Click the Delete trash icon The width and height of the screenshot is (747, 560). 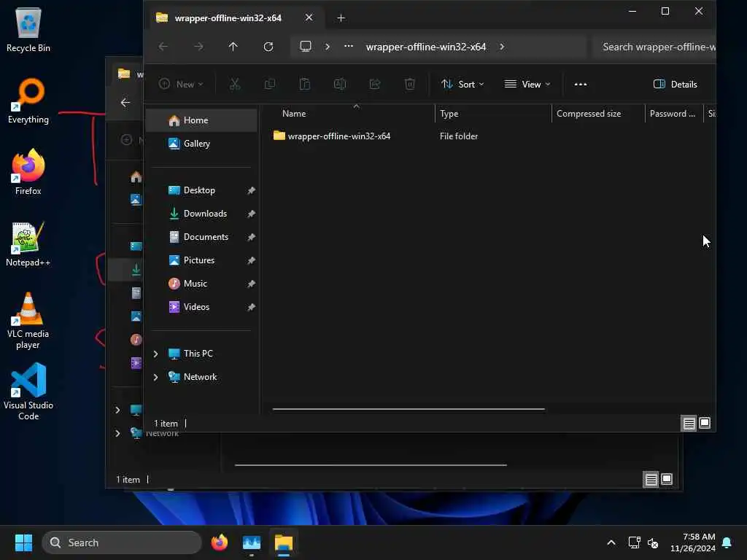point(410,85)
